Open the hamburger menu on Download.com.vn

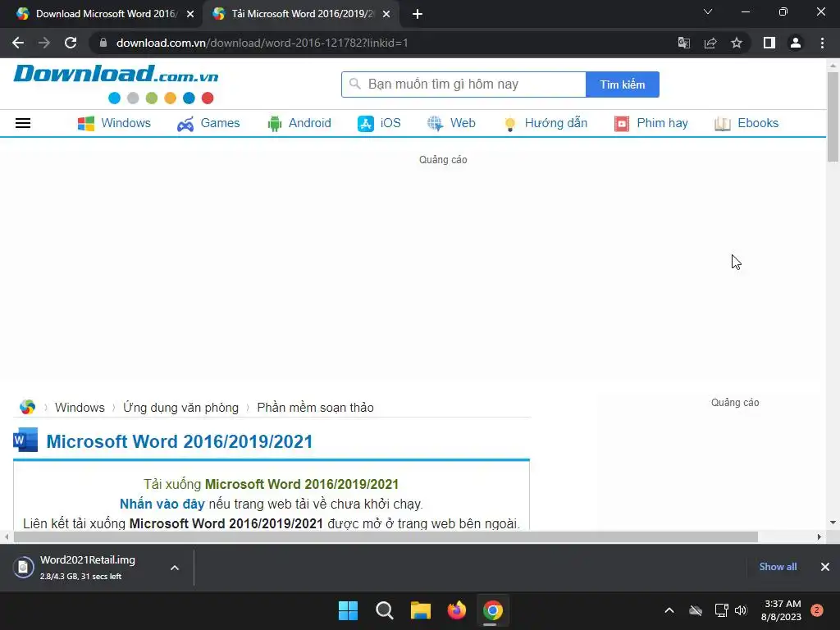23,123
